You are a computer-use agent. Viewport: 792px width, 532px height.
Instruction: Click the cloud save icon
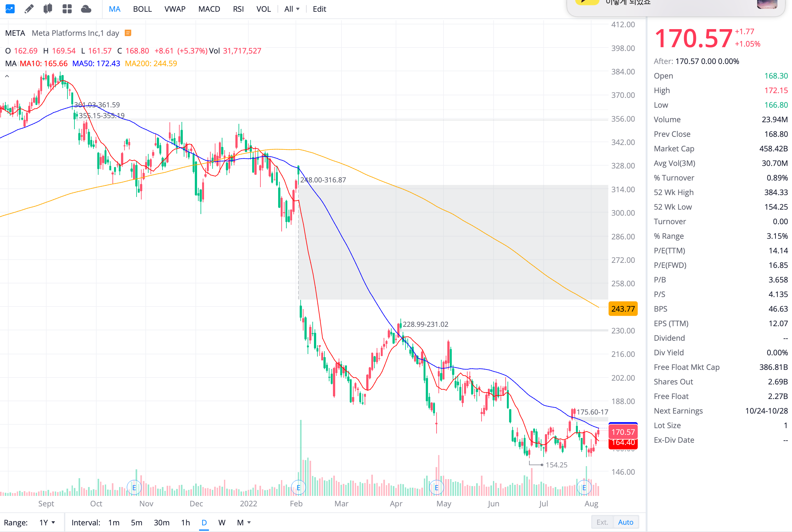click(86, 9)
